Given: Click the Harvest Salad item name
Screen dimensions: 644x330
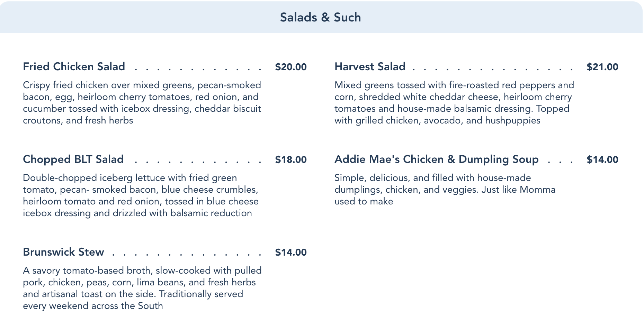Looking at the screenshot, I should tap(370, 66).
